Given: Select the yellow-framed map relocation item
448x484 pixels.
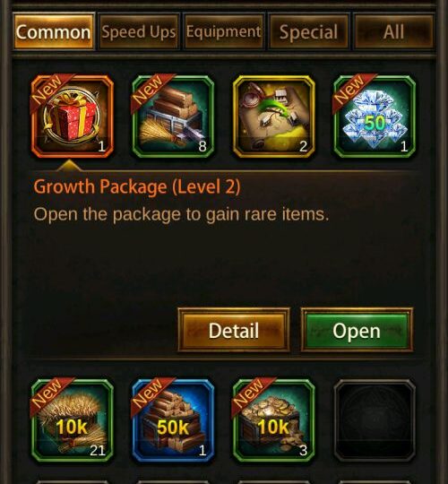Looking at the screenshot, I should (274, 117).
